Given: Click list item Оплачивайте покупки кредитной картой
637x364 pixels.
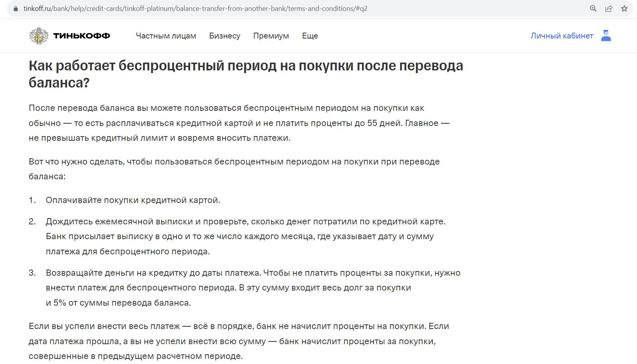Looking at the screenshot, I should pyautogui.click(x=133, y=200).
